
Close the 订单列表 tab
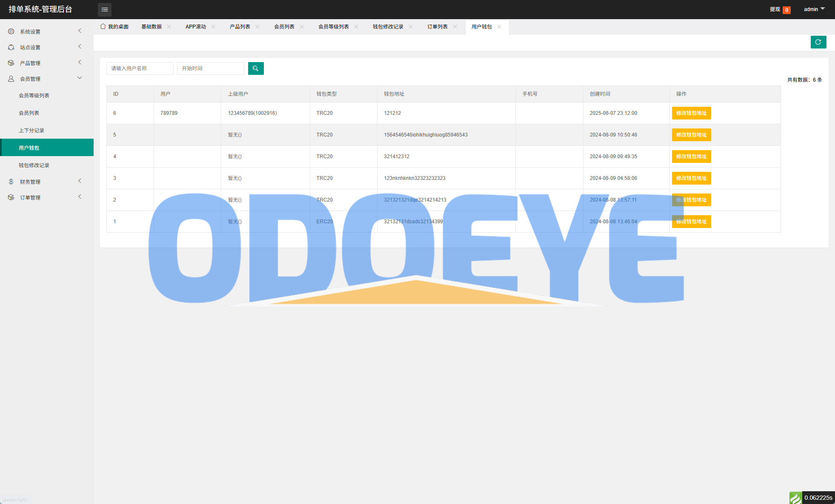point(455,26)
